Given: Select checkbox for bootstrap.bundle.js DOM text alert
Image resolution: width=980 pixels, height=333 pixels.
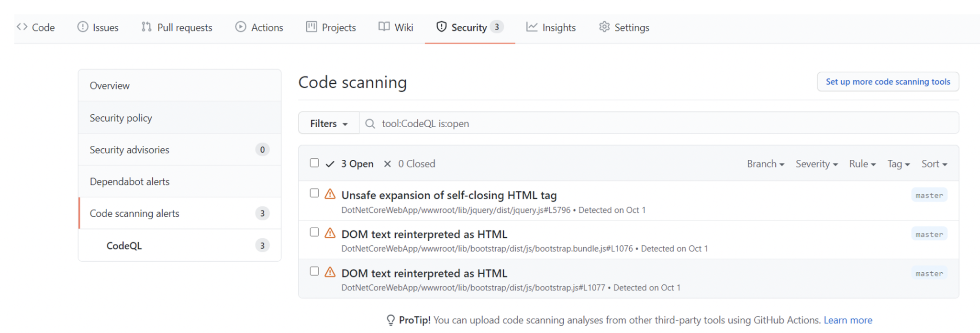Looking at the screenshot, I should pyautogui.click(x=314, y=233).
